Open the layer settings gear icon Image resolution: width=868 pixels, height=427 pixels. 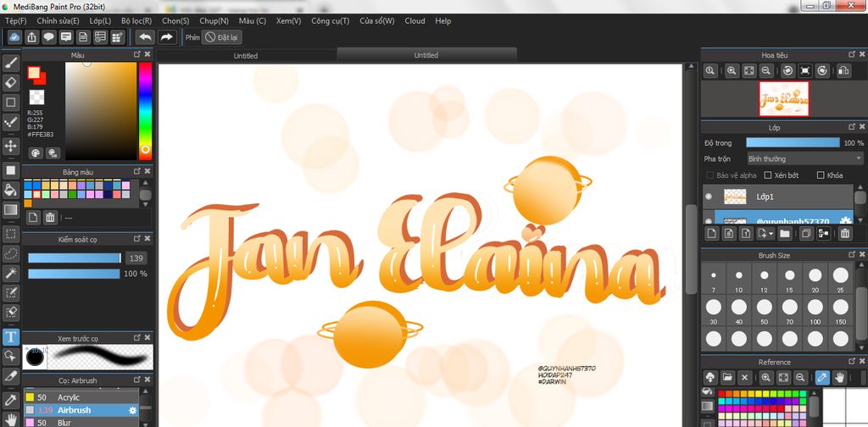tap(845, 220)
